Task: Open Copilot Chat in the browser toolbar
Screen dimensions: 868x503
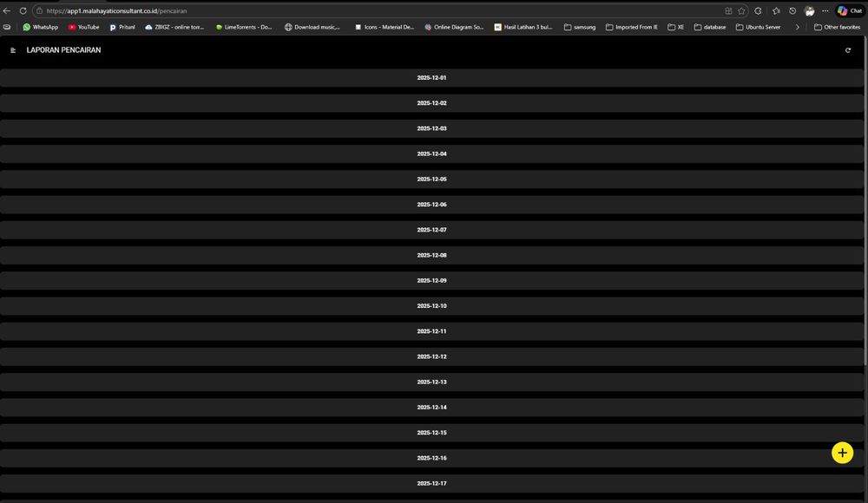Action: click(x=850, y=10)
